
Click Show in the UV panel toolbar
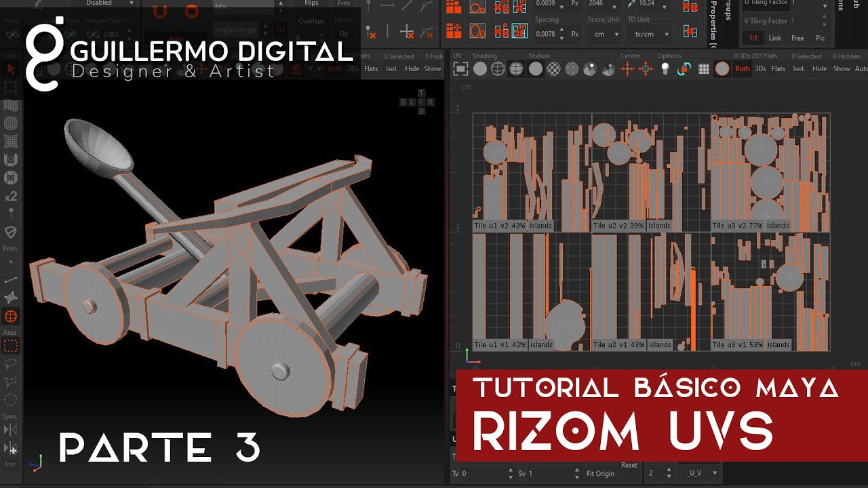(x=842, y=69)
